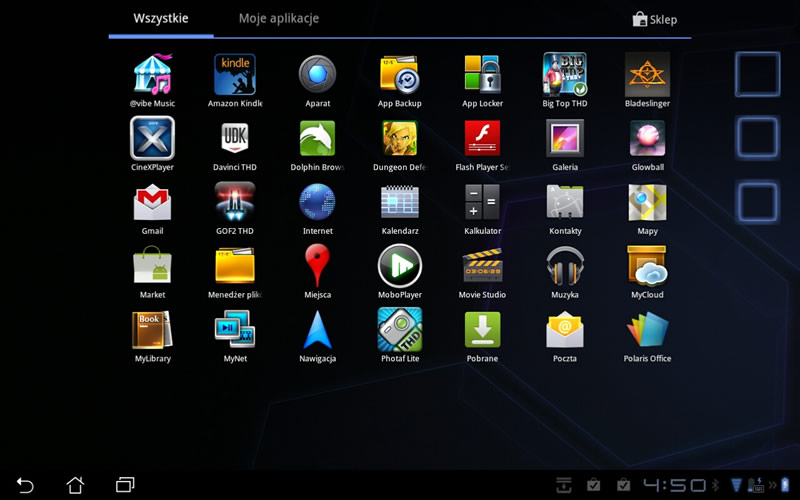The image size is (800, 500).
Task: Tap the Home navigation button
Action: pyautogui.click(x=75, y=485)
